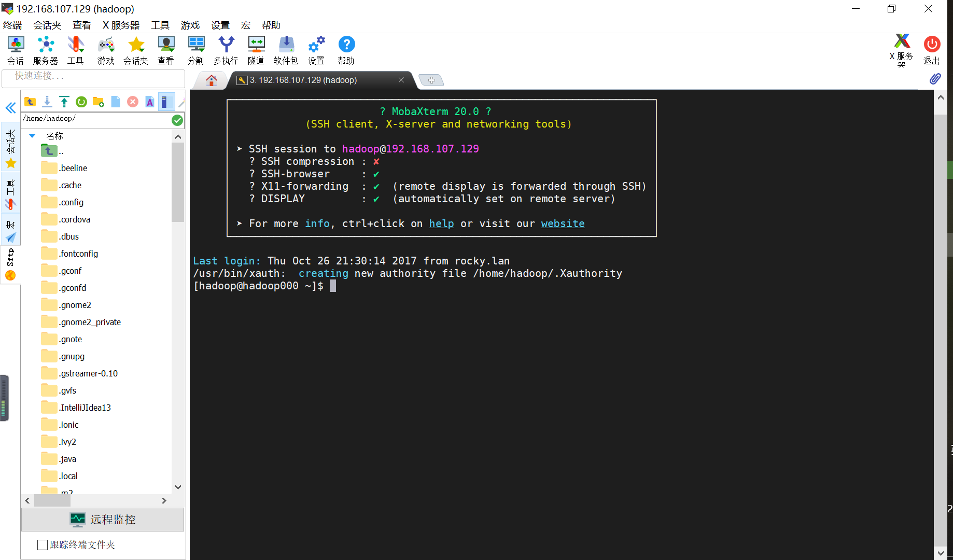Open the X 服务器 menu
This screenshot has height=560, width=953.
point(121,25)
